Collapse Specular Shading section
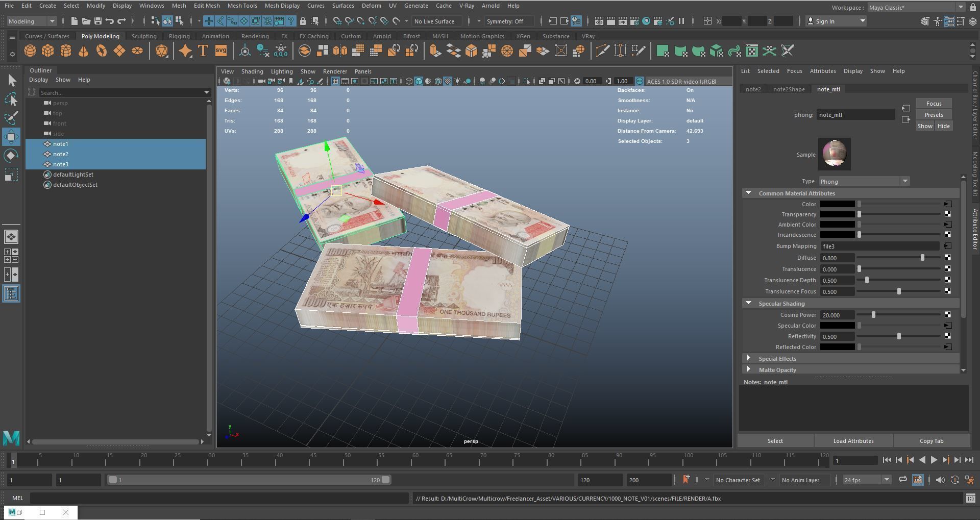Image resolution: width=980 pixels, height=520 pixels. tap(748, 303)
